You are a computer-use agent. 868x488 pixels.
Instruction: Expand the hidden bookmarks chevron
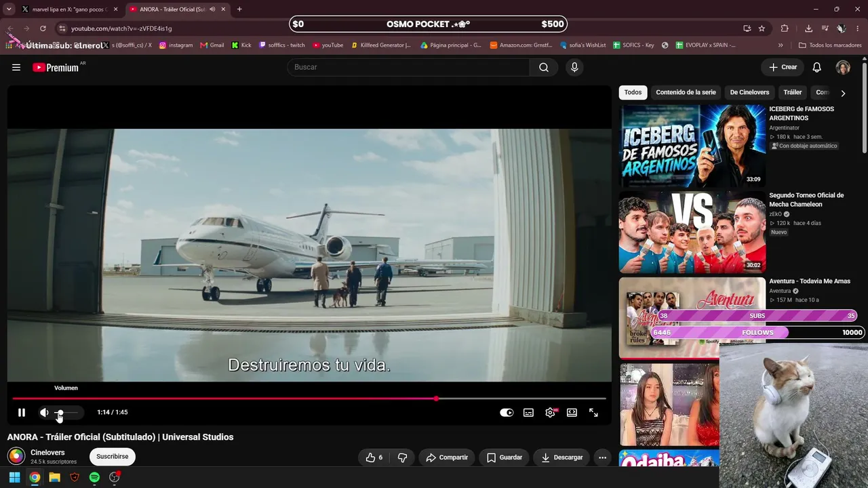[x=781, y=45]
